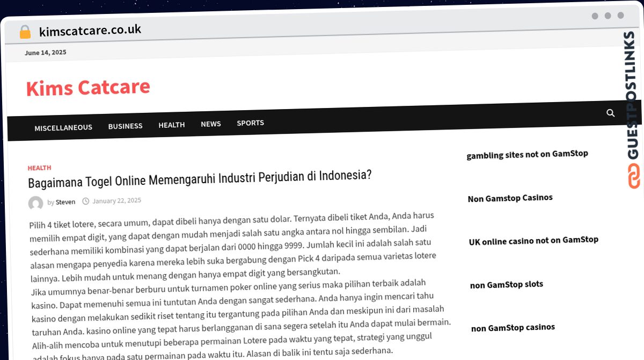Image resolution: width=644 pixels, height=360 pixels.
Task: Open 'UK online casino not on GamStop' link
Action: tap(533, 240)
